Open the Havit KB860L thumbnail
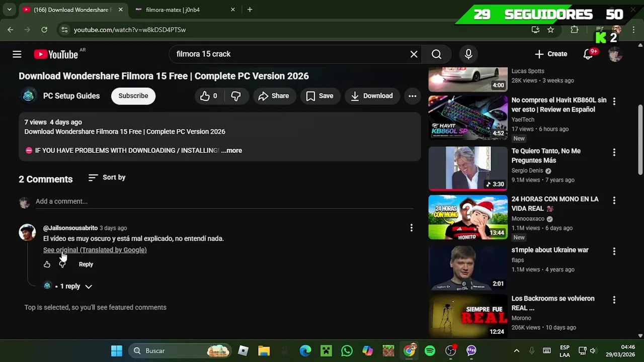644x362 pixels. pyautogui.click(x=468, y=118)
